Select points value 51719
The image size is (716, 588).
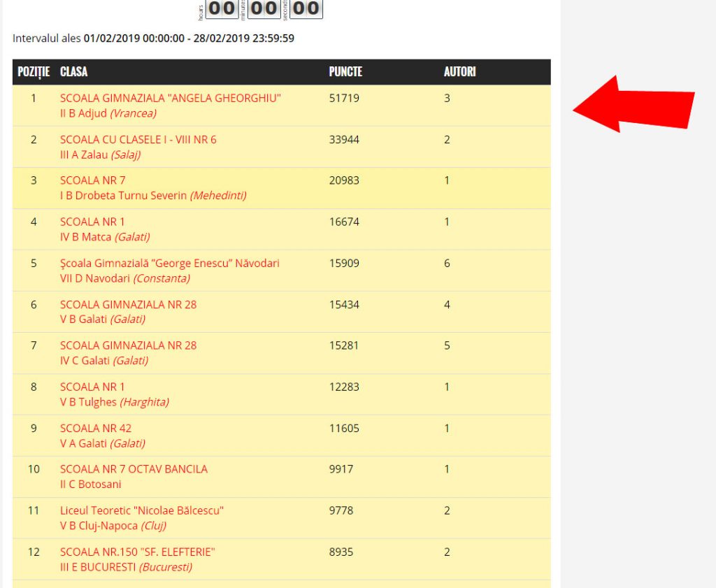click(x=344, y=98)
